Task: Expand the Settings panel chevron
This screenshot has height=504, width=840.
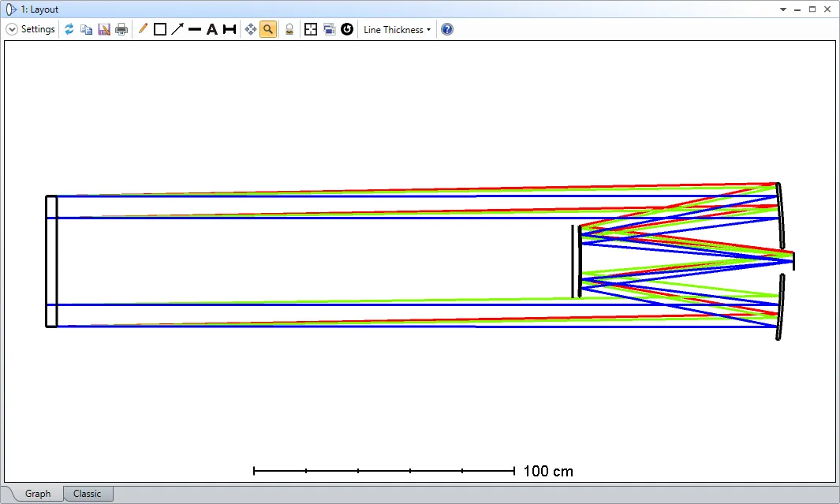Action: click(x=12, y=29)
